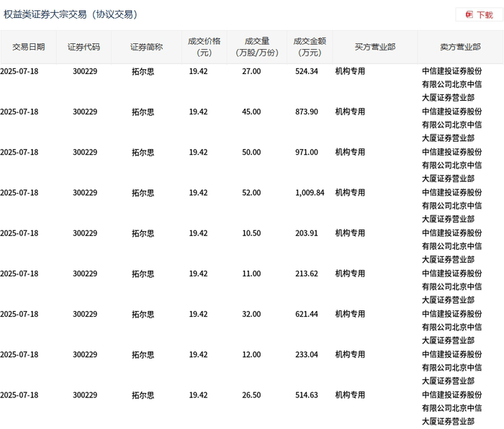Viewport: 504px width, 429px height.
Task: Click the 成交量 value 11.00
Action: [251, 274]
